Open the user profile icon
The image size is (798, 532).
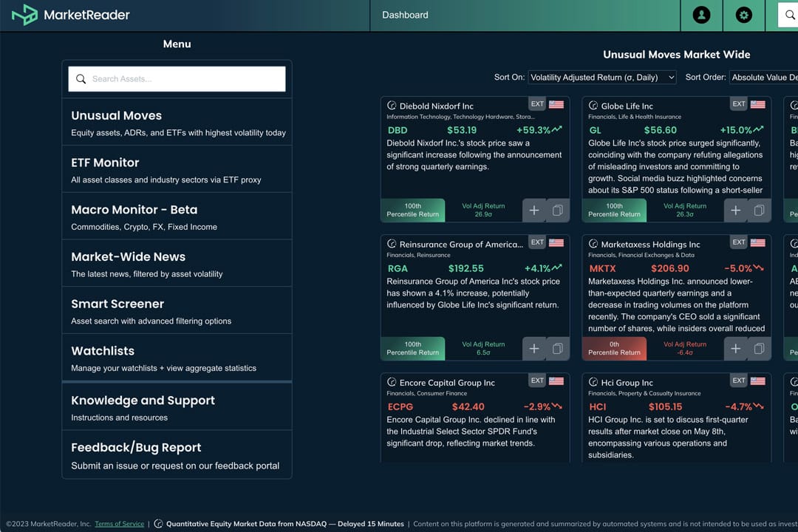point(701,15)
